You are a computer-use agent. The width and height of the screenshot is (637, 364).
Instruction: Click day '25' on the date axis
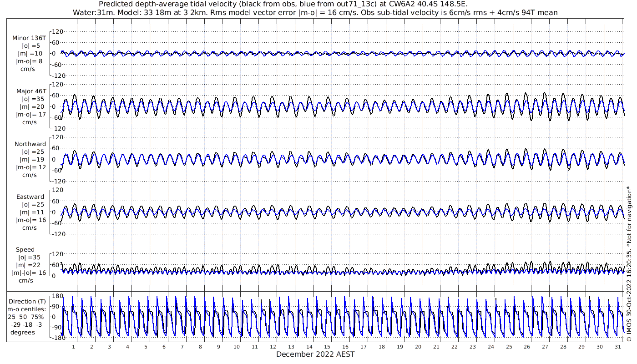(509, 347)
